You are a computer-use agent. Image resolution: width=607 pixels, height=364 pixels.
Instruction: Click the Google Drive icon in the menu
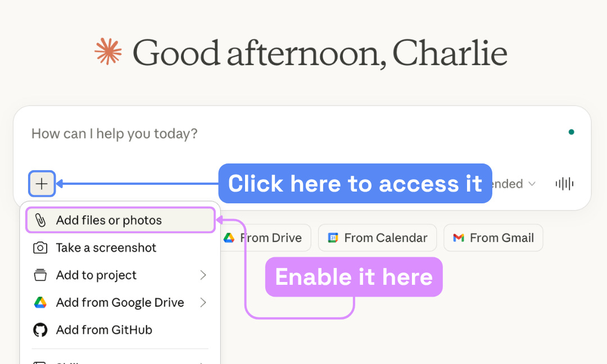(x=39, y=302)
